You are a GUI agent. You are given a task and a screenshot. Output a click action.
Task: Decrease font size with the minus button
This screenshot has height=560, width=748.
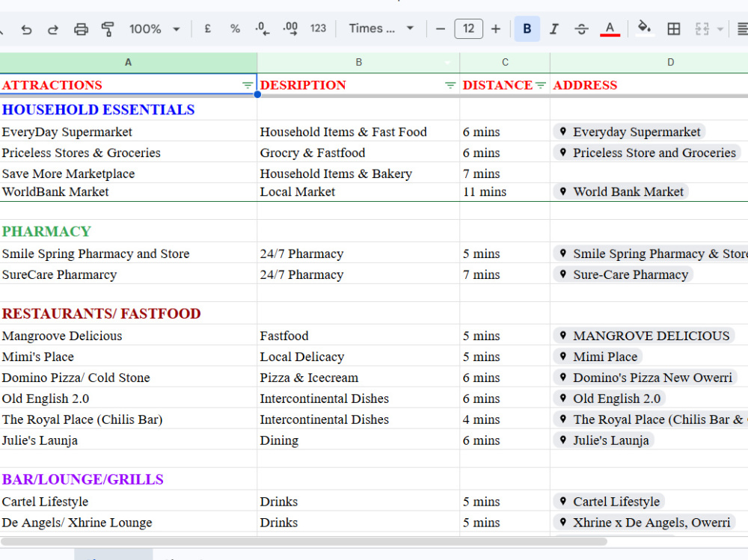(441, 29)
